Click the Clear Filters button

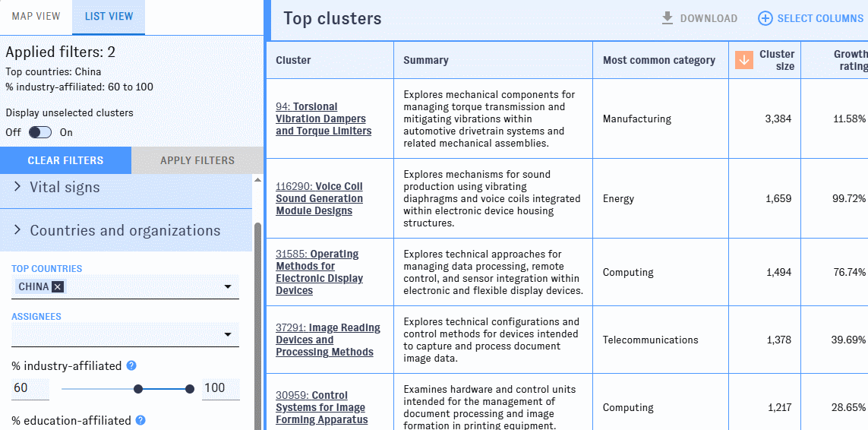point(65,161)
